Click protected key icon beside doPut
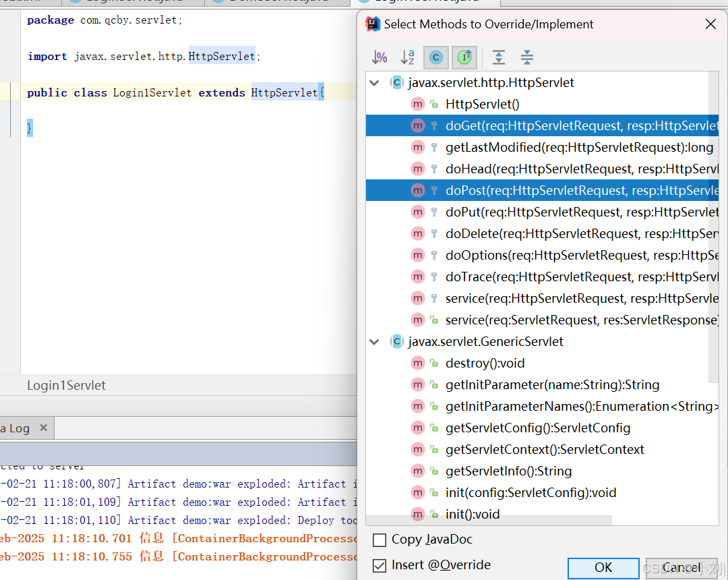 [x=433, y=212]
